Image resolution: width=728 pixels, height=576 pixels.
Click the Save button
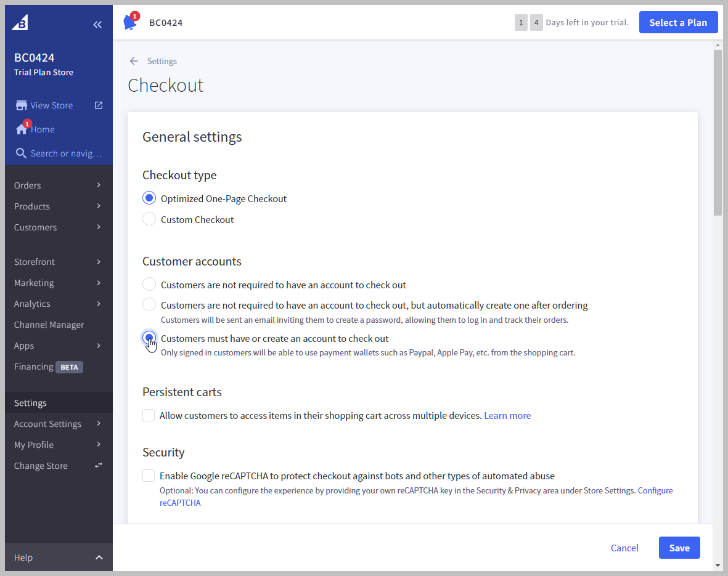(x=679, y=548)
